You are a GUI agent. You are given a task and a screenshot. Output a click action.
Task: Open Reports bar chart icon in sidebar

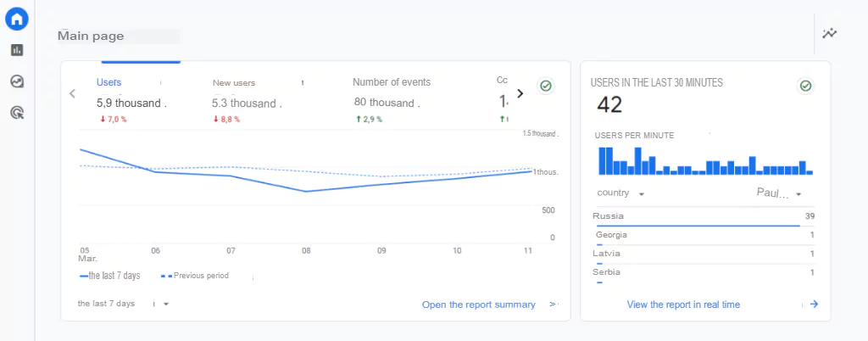click(x=17, y=50)
